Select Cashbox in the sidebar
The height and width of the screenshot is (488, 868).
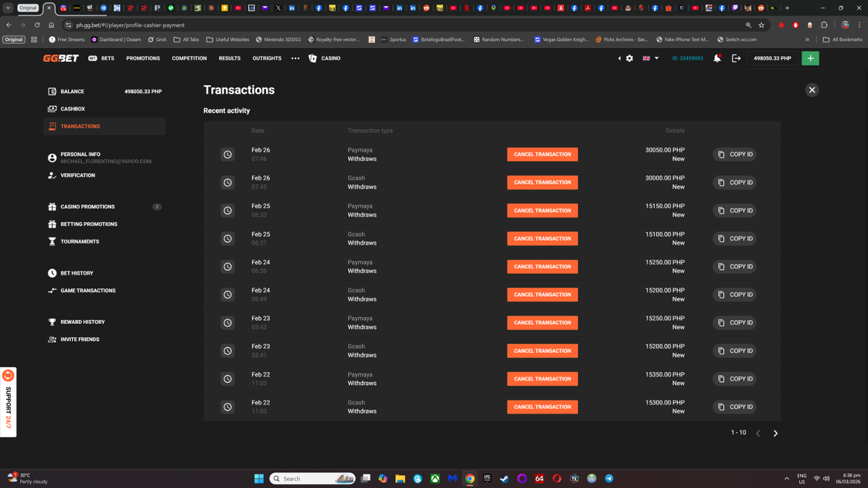click(72, 109)
